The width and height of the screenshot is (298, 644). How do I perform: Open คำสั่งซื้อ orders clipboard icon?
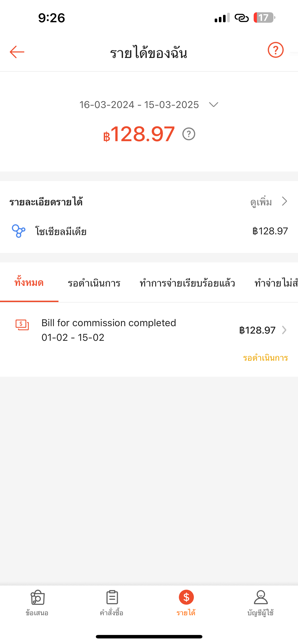coord(112,597)
